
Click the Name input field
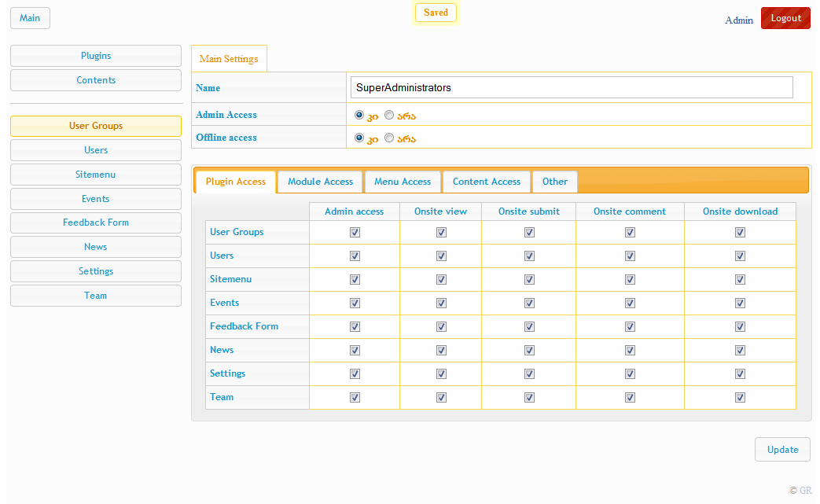pos(572,87)
